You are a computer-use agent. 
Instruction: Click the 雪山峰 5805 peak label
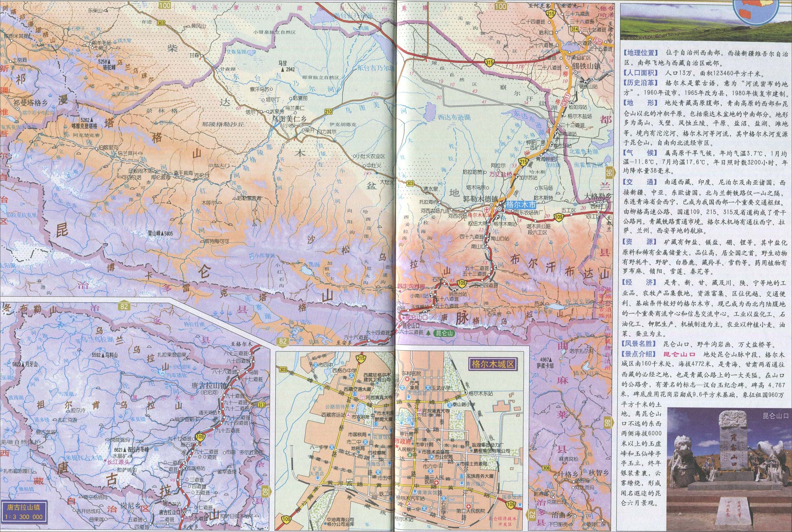point(160,234)
